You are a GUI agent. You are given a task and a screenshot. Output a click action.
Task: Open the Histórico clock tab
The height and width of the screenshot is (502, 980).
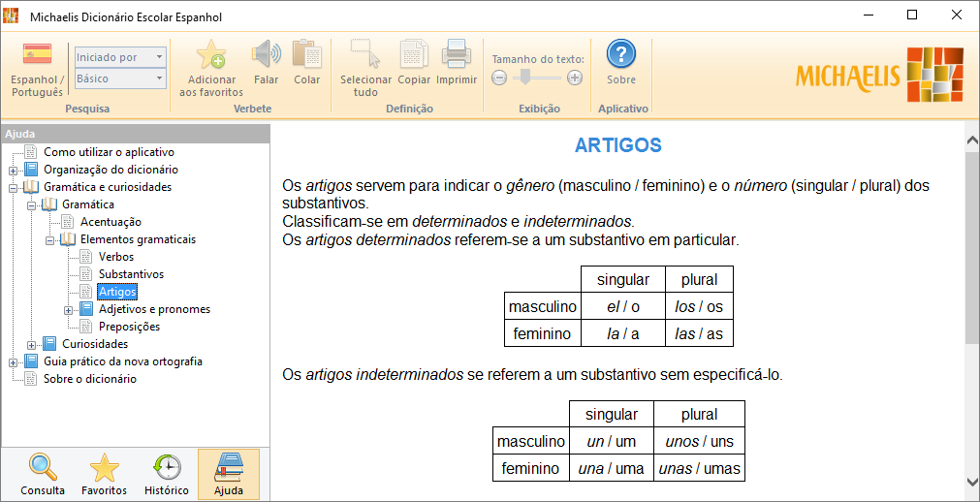[167, 468]
